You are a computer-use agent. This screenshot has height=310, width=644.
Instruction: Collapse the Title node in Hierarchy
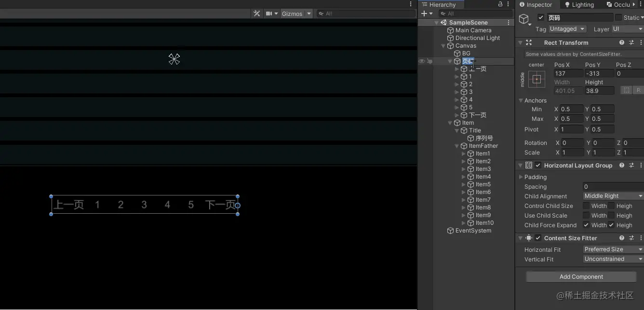pyautogui.click(x=457, y=130)
